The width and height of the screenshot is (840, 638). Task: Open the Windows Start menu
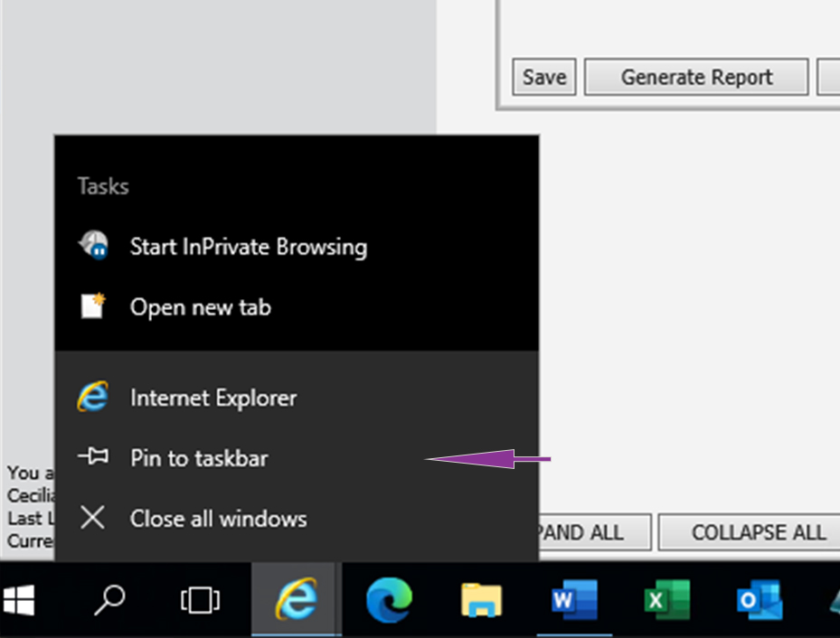pyautogui.click(x=19, y=599)
